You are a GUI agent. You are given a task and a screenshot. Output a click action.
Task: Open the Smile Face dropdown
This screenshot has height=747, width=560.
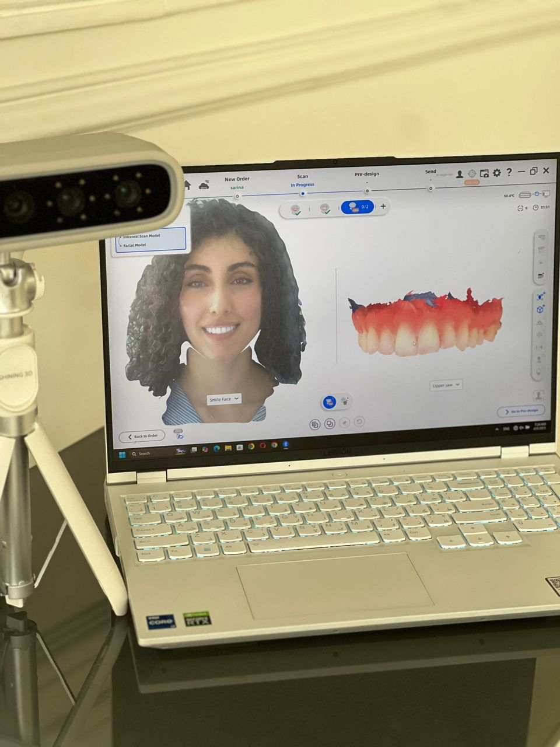(x=224, y=399)
